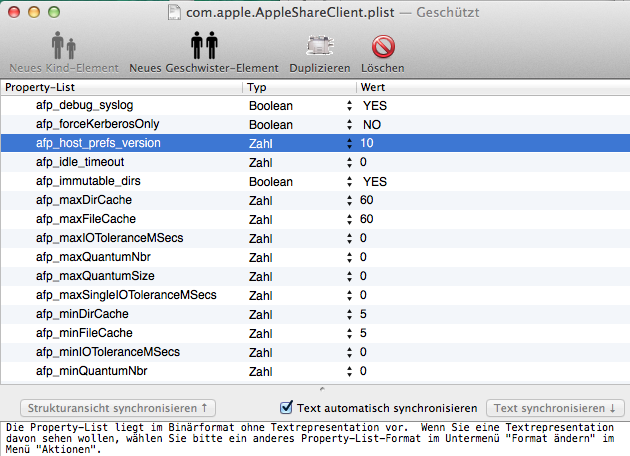Sort by the Property-List column header
Viewport: 630px width, 456px height.
coord(121,87)
